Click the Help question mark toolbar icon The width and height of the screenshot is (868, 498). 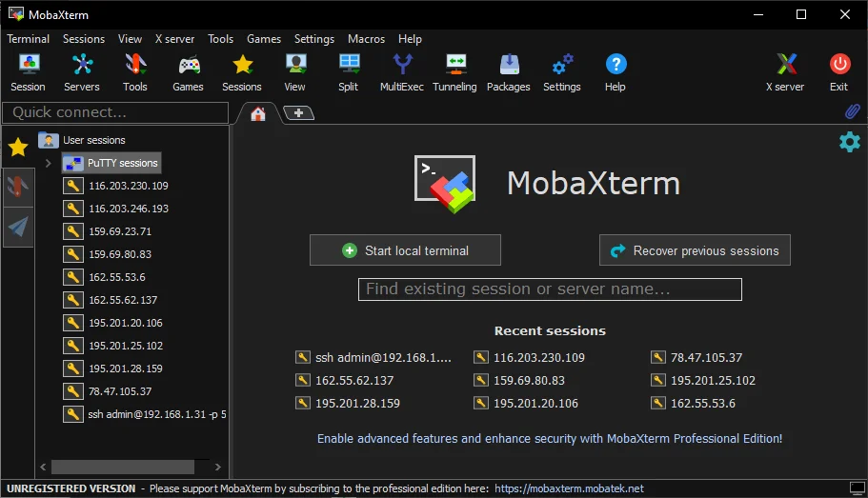pos(616,72)
